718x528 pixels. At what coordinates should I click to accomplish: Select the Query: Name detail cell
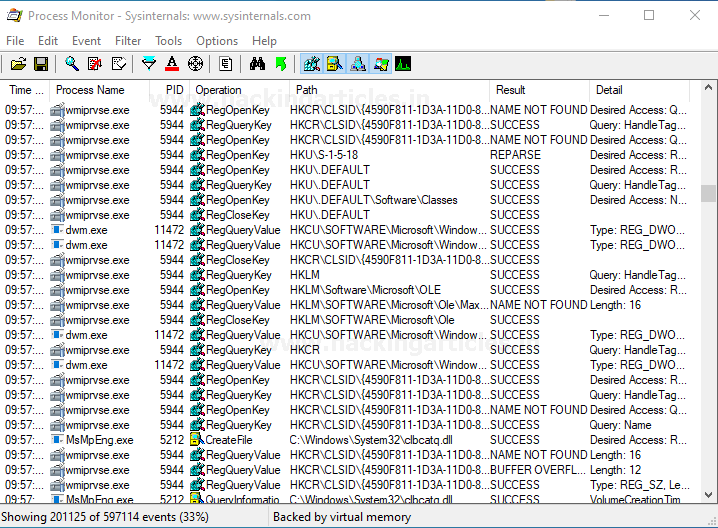tap(620, 425)
